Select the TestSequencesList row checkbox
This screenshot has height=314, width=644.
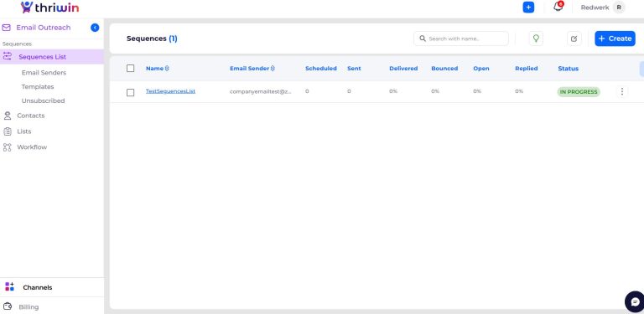(130, 92)
